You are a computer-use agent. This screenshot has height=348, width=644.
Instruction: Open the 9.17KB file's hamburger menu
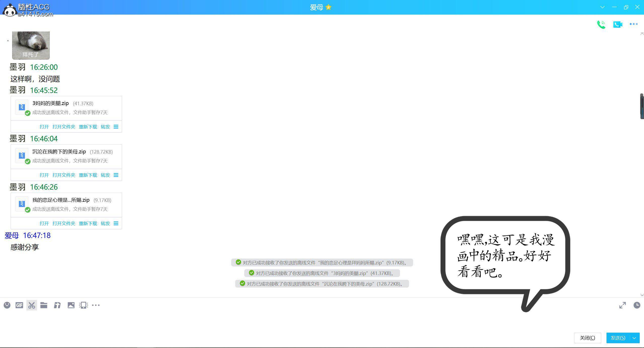(116, 223)
